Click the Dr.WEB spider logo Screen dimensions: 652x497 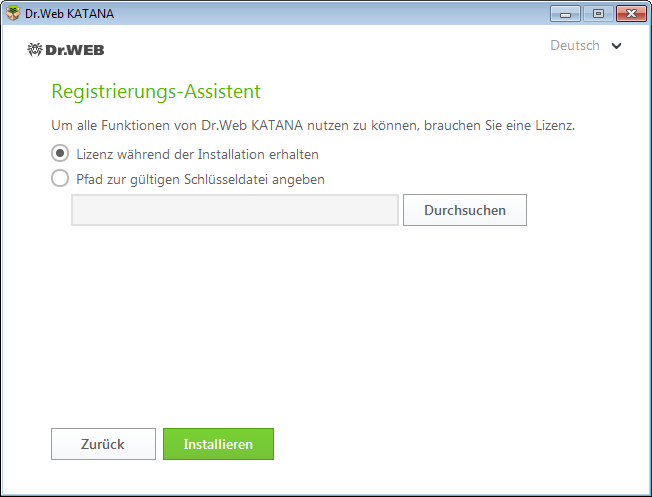66,50
